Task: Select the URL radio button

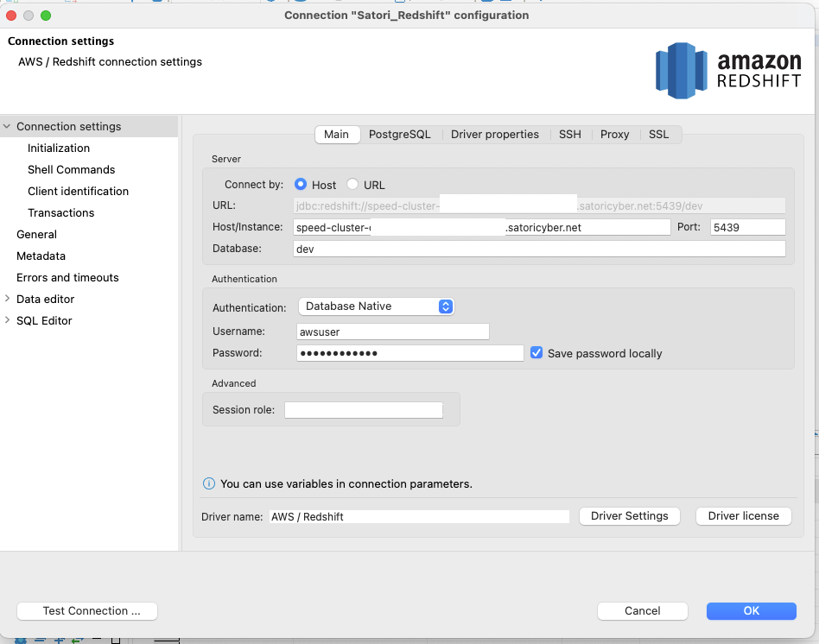Action: coord(352,185)
